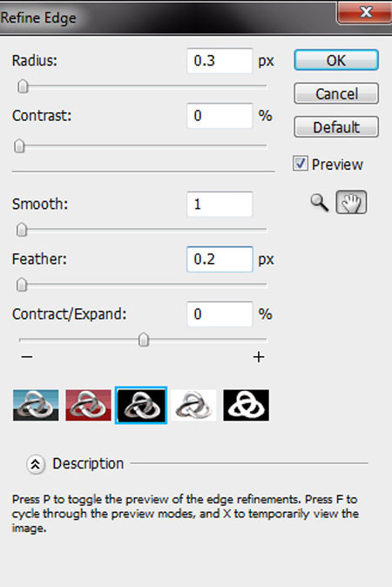The height and width of the screenshot is (587, 392).
Task: Toggle the Preview checkbox
Action: [x=301, y=164]
